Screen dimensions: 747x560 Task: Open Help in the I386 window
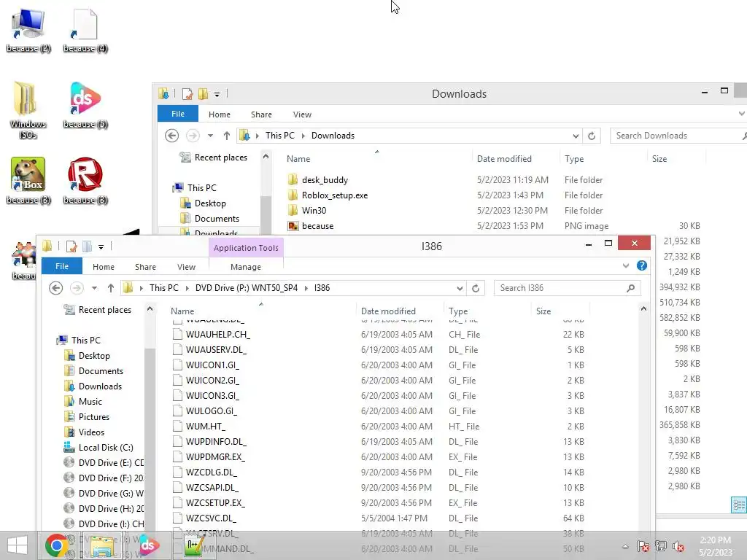pyautogui.click(x=642, y=265)
